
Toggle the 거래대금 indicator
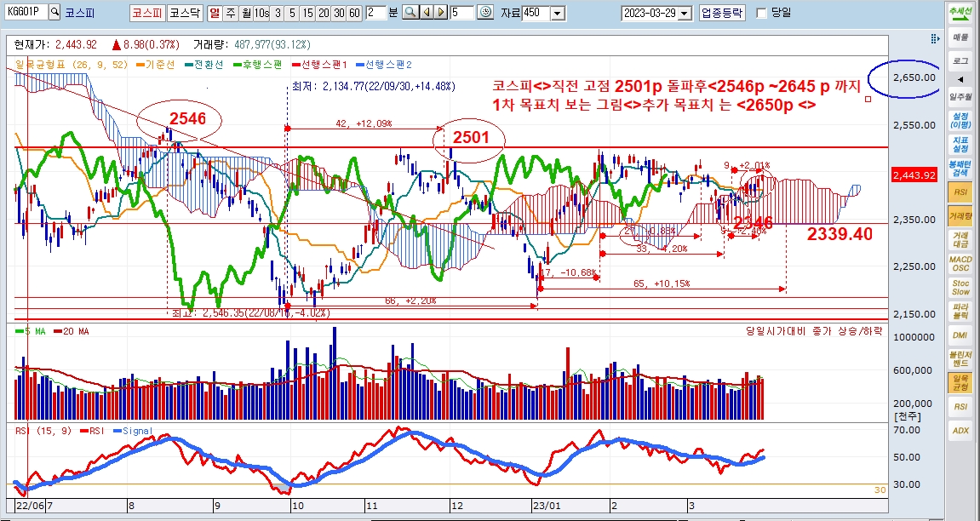tap(960, 239)
